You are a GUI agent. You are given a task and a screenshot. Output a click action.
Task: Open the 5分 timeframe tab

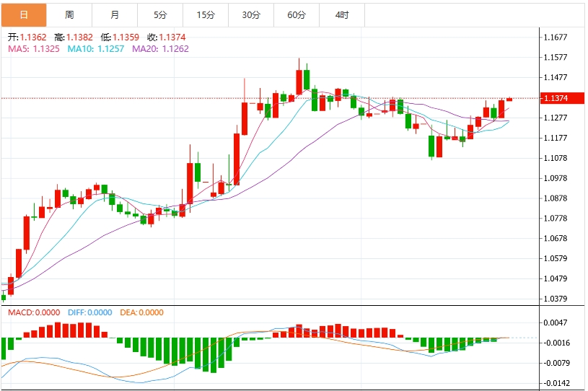pyautogui.click(x=160, y=15)
